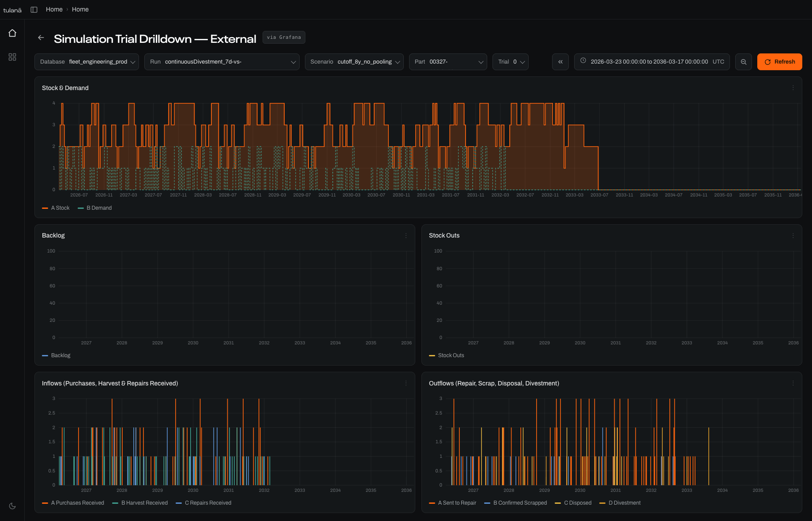The width and height of the screenshot is (812, 521).
Task: Click the tulanā logo
Action: [x=12, y=10]
